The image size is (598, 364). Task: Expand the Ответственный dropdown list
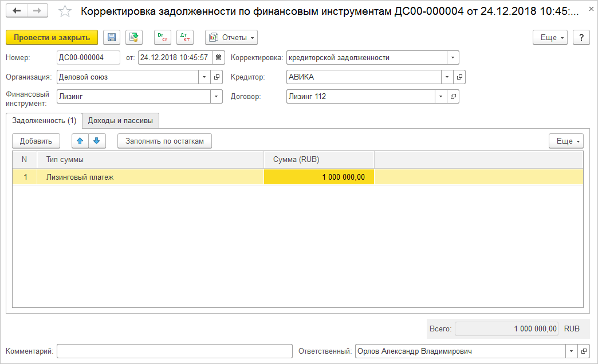tap(571, 351)
